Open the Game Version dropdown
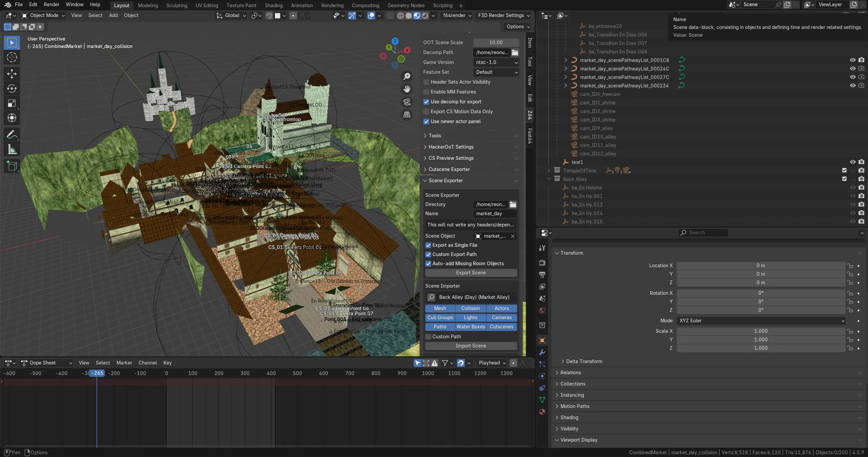 pyautogui.click(x=496, y=62)
